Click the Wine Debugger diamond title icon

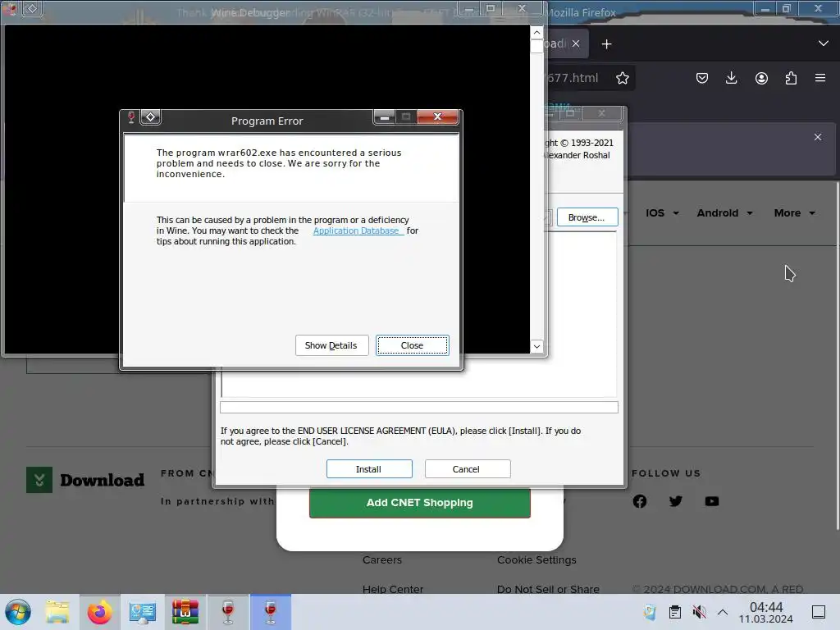32,8
